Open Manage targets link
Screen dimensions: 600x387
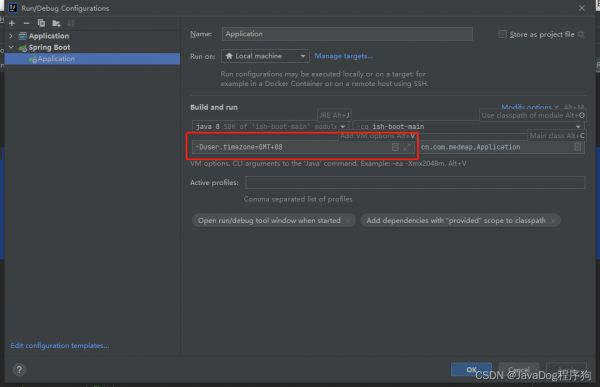click(x=343, y=56)
